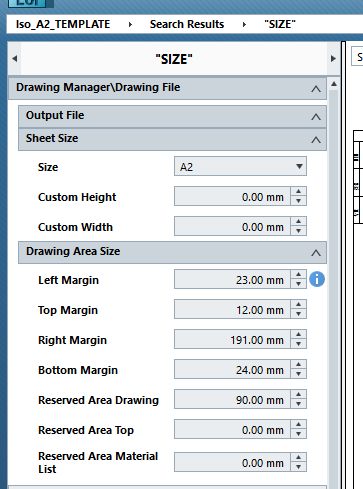Decrease Custom Width value
This screenshot has height=489, width=363.
[x=299, y=231]
